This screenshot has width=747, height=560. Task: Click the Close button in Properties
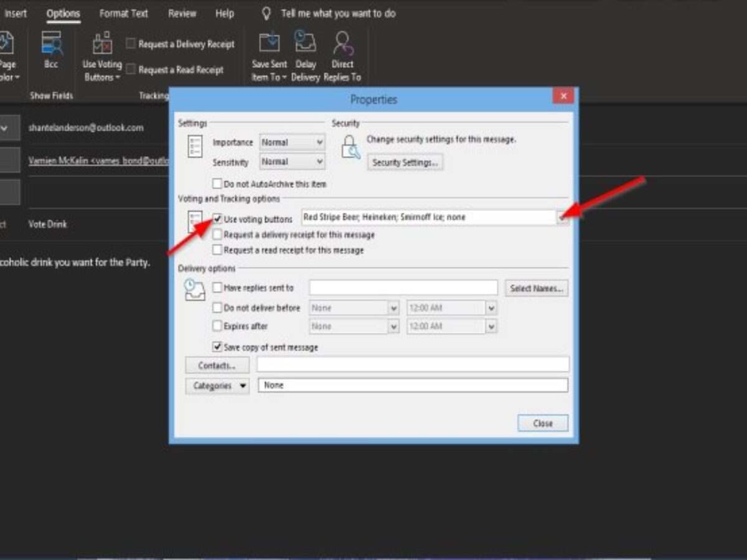tap(543, 423)
